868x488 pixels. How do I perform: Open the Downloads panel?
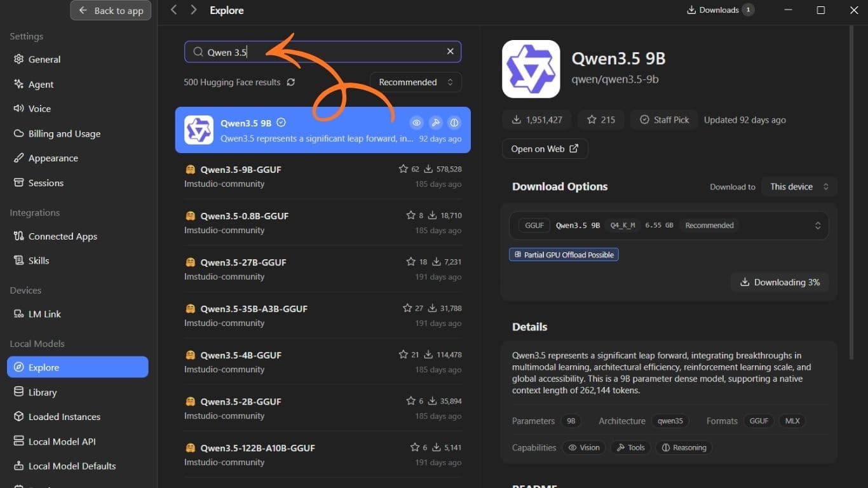[721, 10]
